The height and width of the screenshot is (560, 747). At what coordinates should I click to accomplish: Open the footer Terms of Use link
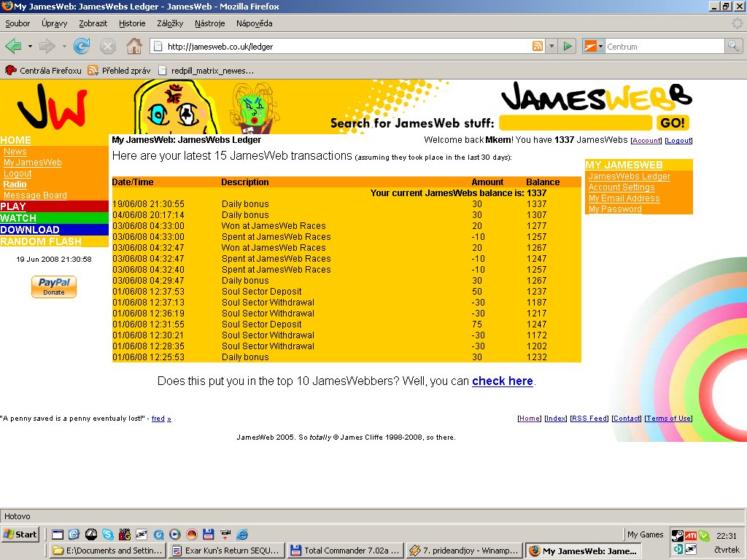pos(668,419)
